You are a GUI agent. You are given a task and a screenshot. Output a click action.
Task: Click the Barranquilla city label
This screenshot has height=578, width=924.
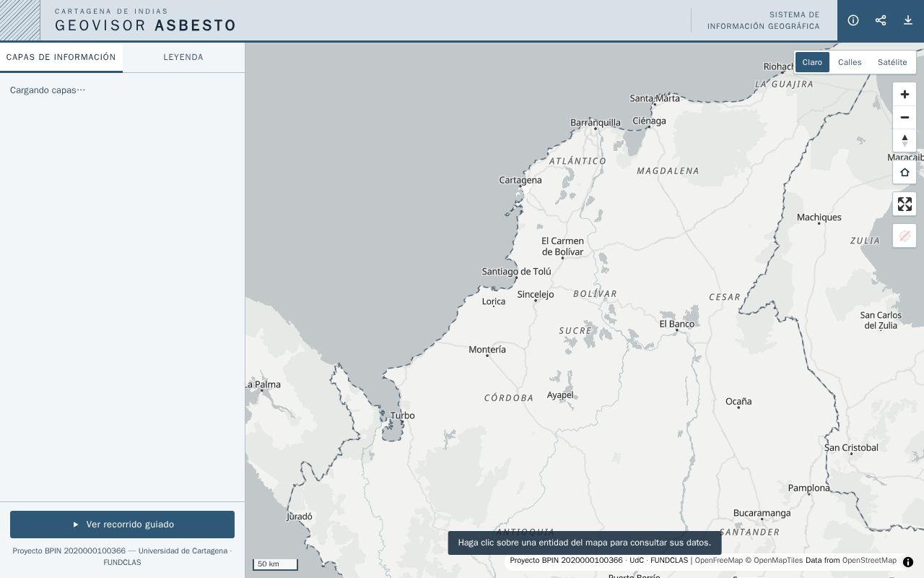pyautogui.click(x=596, y=123)
